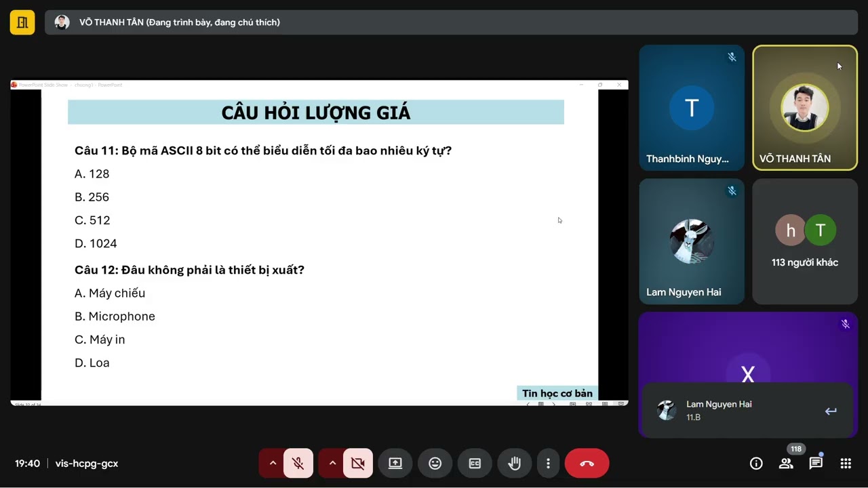Click muted mic icon on Lam Nguyen Hai tile
The width and height of the screenshot is (868, 488).
point(732,191)
